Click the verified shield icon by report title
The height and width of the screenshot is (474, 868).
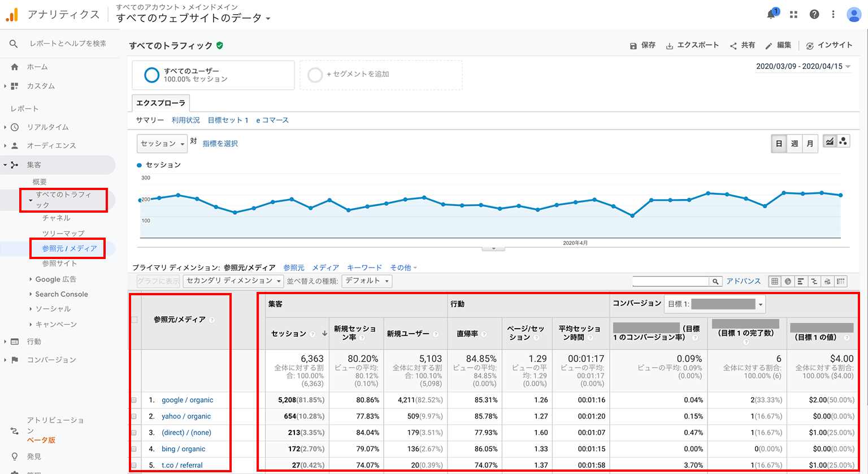pyautogui.click(x=220, y=45)
